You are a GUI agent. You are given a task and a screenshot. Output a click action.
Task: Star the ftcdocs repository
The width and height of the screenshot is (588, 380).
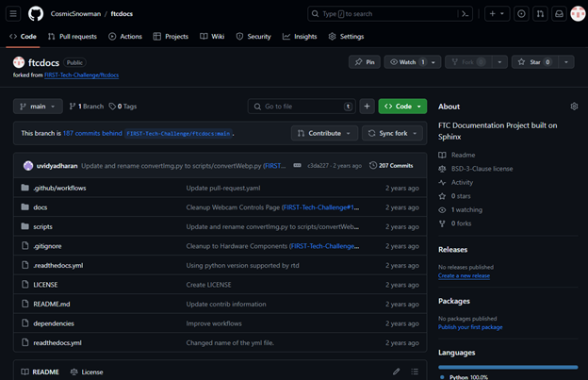coord(534,62)
